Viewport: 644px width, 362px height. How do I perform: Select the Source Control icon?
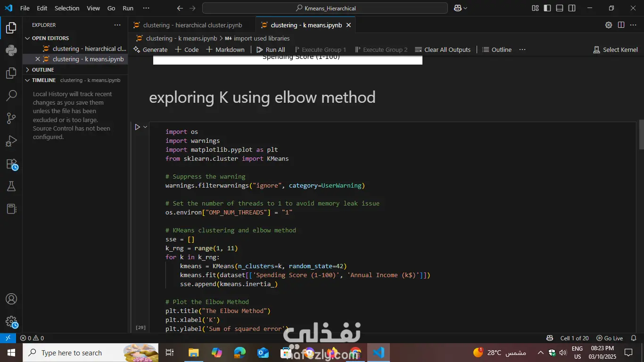click(x=10, y=118)
